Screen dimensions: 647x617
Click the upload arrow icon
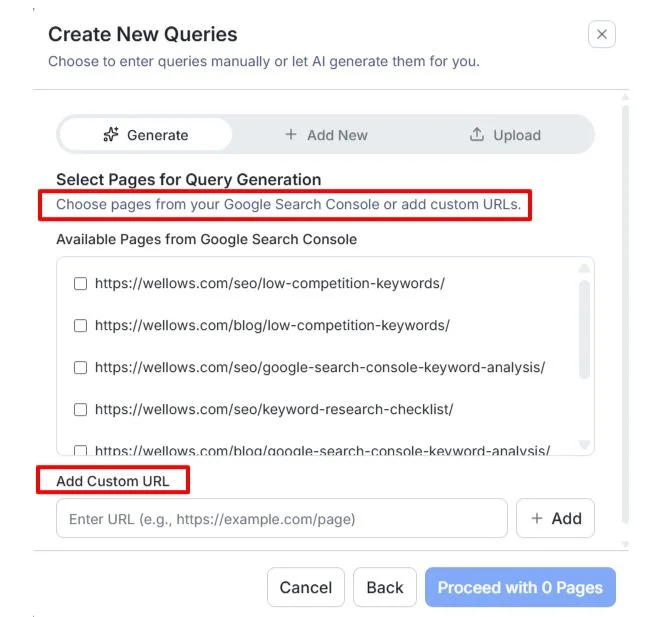point(477,135)
